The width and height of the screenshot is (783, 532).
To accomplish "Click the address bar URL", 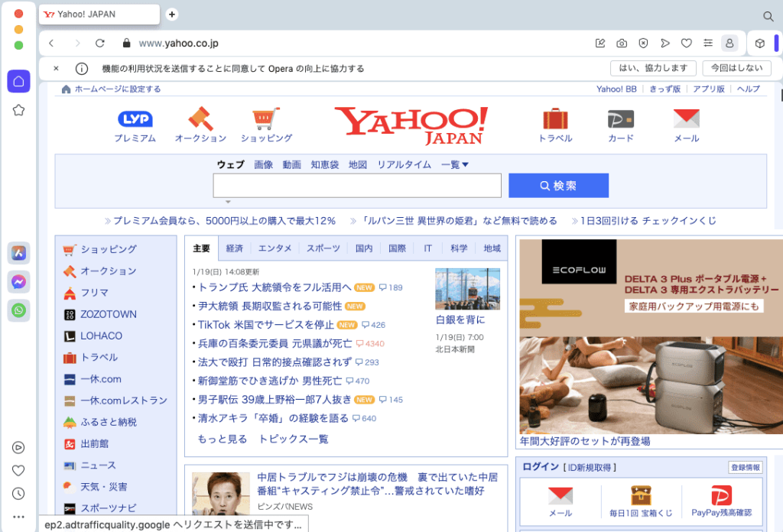I will click(x=178, y=44).
